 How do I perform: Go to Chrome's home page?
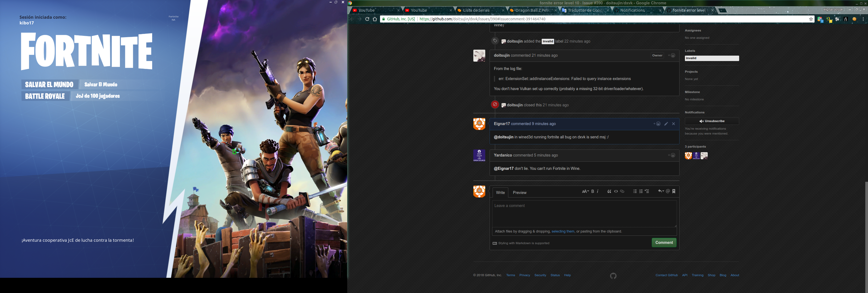coord(375,19)
